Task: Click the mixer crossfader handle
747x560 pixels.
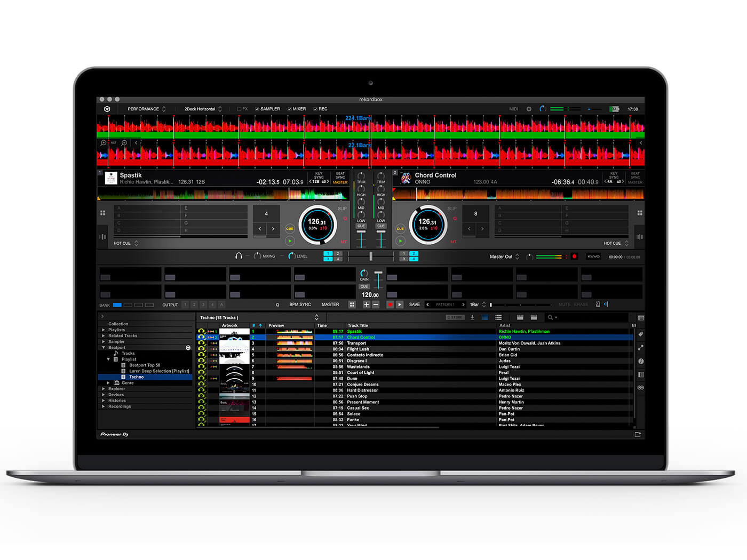Action: [371, 257]
